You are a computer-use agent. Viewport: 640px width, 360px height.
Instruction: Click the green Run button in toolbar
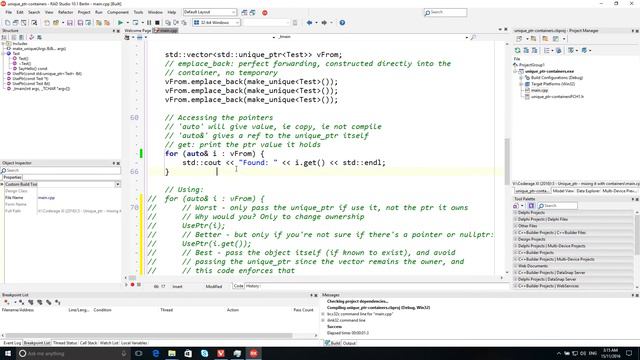[120, 23]
